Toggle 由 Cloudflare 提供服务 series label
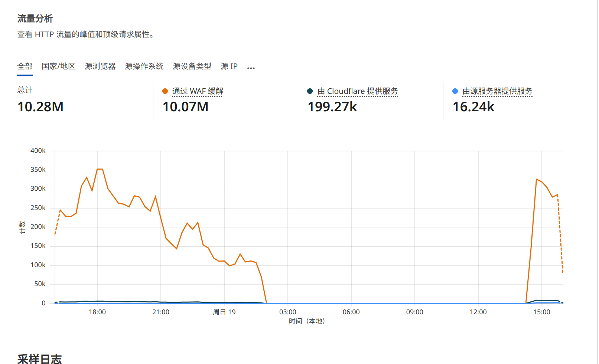This screenshot has width=599, height=364. coord(358,91)
